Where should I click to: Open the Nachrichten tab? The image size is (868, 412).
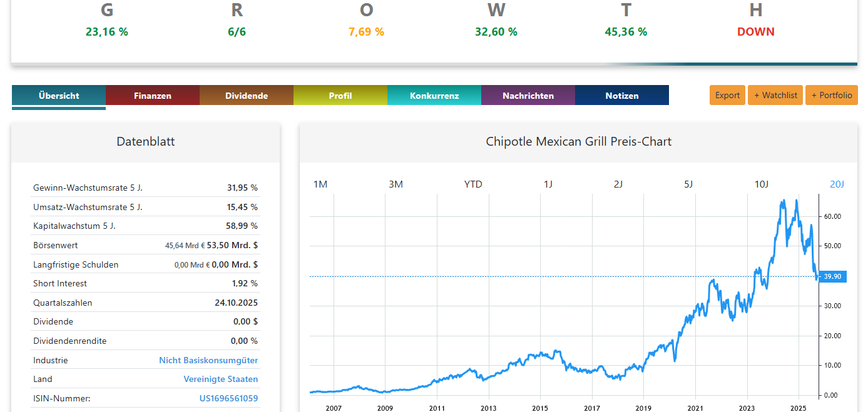click(528, 96)
